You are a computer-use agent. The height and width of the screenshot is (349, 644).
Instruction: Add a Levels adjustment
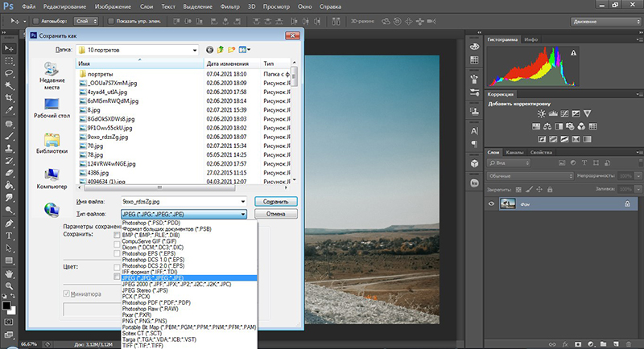click(553, 113)
